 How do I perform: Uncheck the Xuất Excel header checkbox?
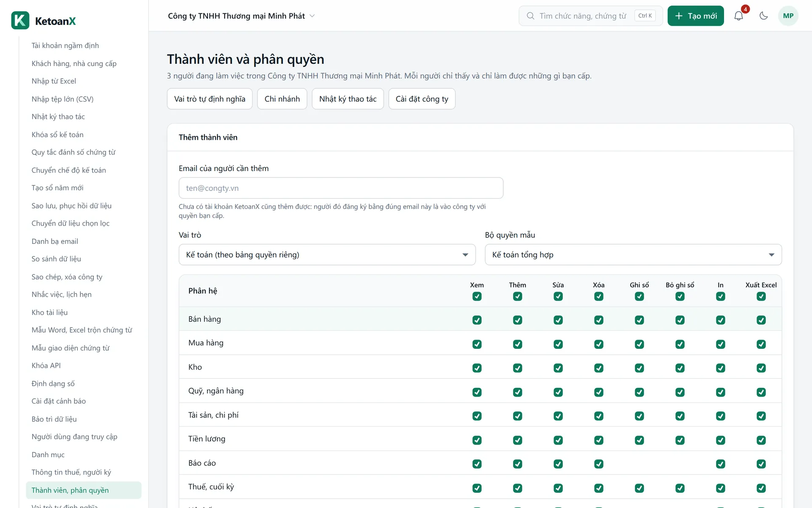tap(761, 297)
